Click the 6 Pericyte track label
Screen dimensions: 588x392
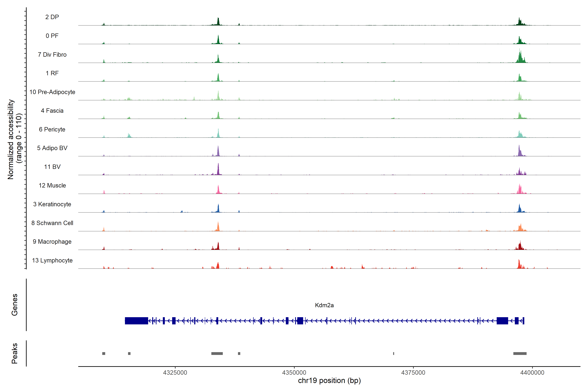point(52,129)
